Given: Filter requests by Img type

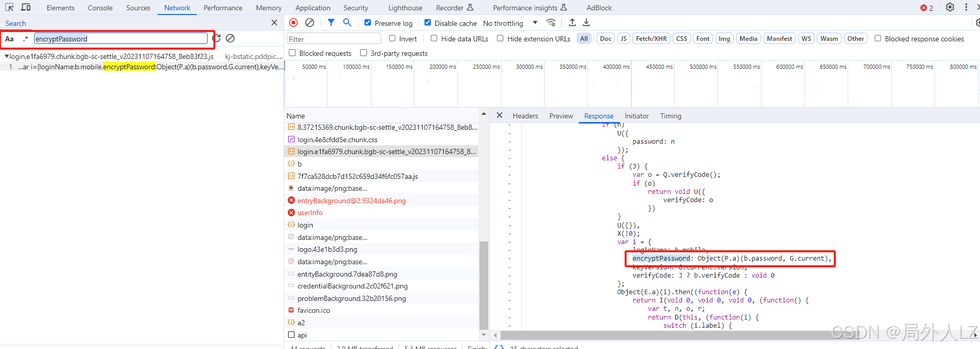Looking at the screenshot, I should coord(724,39).
